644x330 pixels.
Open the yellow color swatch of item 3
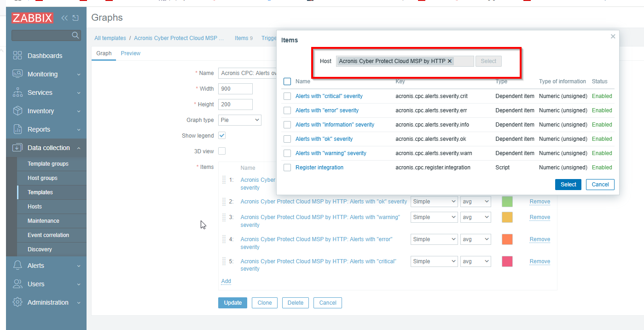(507, 217)
